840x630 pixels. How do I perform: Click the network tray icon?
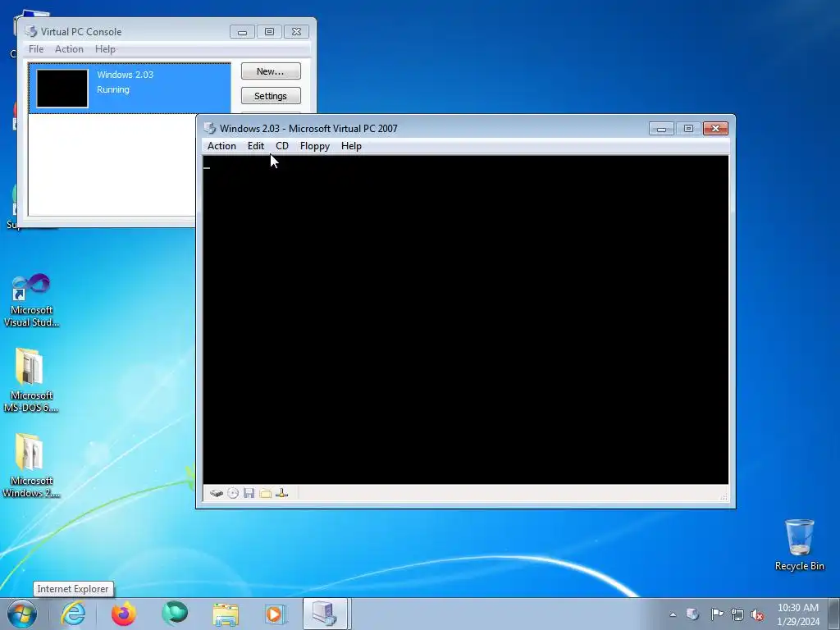[737, 614]
